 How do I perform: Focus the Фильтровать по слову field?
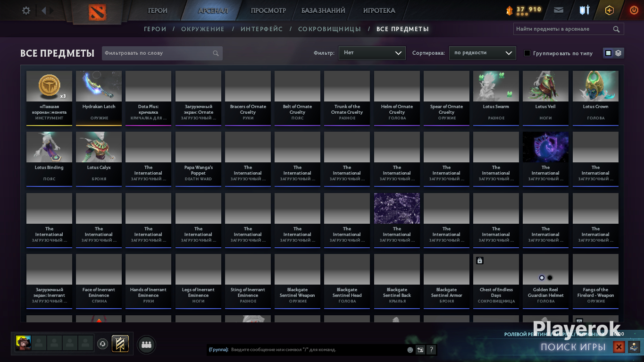[162, 53]
